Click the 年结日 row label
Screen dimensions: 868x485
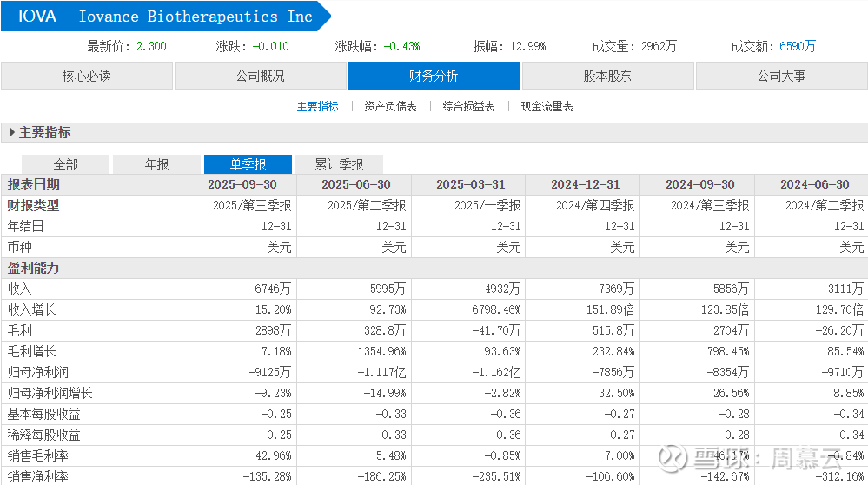pos(25,226)
